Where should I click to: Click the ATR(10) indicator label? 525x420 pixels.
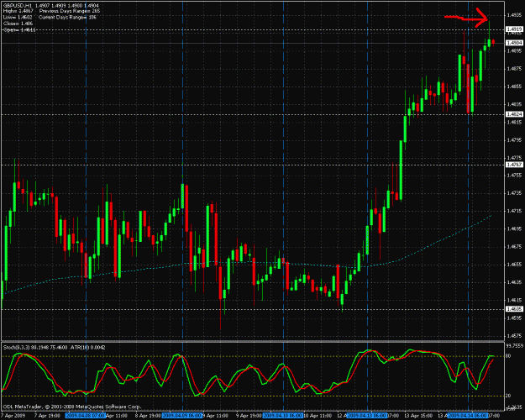79,348
